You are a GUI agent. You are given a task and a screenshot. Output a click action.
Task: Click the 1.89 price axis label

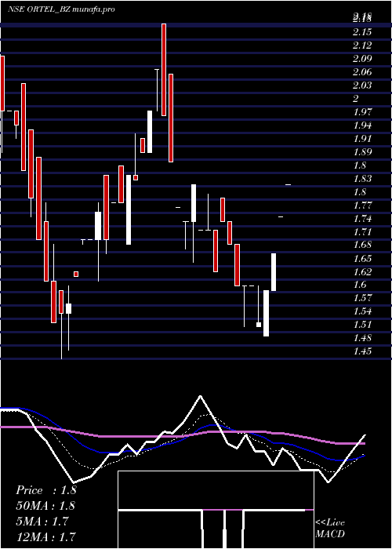362,151
